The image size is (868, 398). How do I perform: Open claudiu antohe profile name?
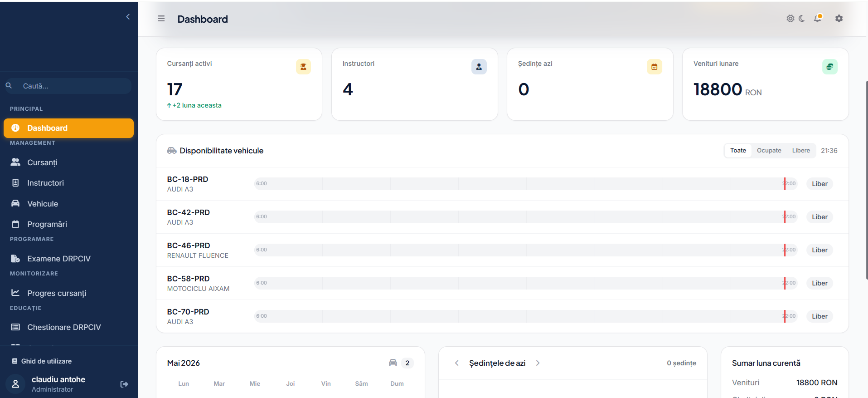pyautogui.click(x=58, y=379)
